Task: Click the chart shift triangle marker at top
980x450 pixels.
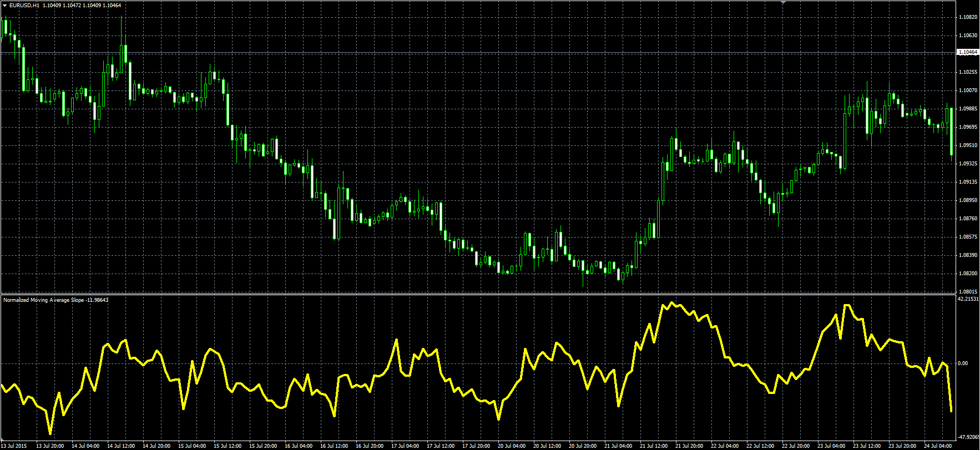Action: point(783,2)
